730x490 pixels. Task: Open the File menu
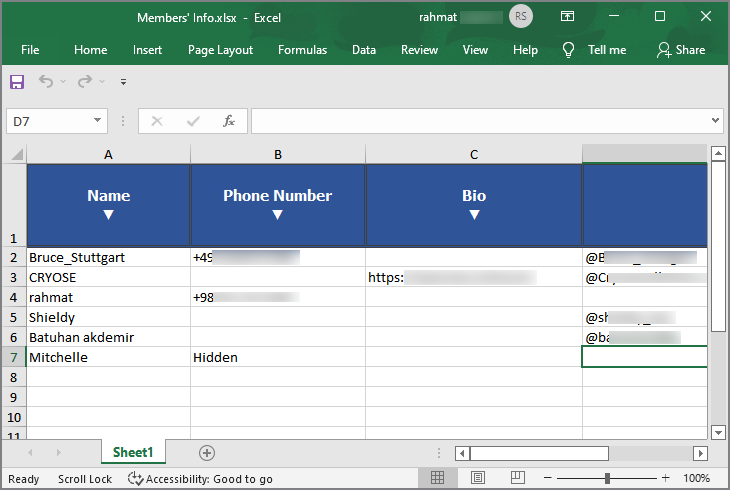(30, 50)
